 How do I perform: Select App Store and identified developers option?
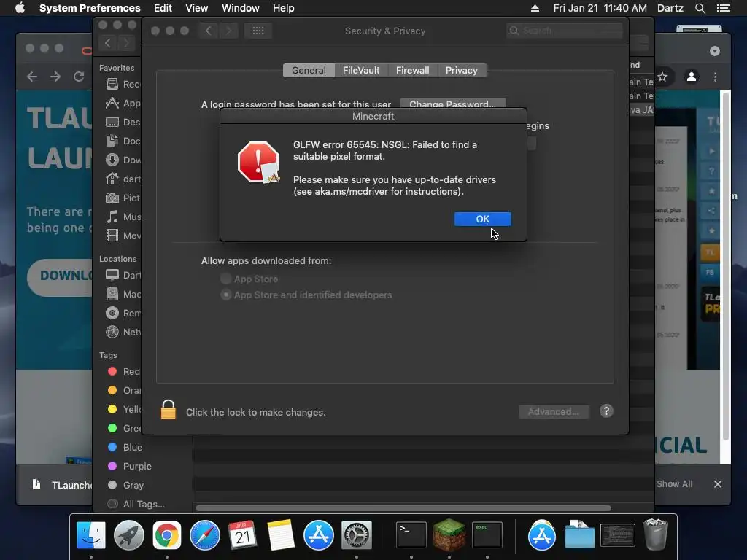tap(226, 295)
